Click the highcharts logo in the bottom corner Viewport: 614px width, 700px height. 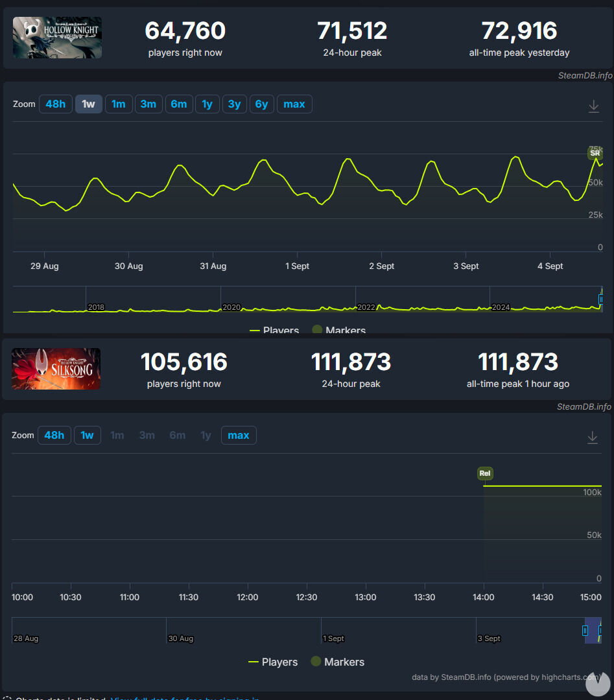click(597, 682)
